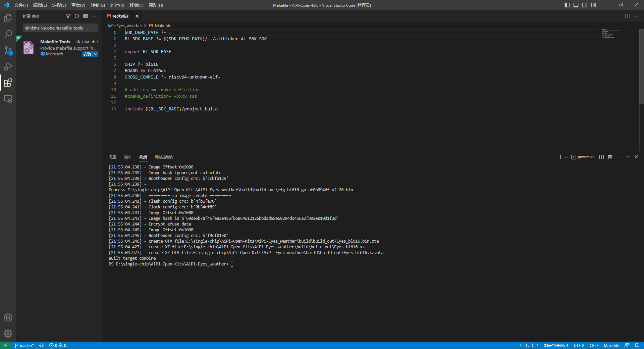
Task: Customize layout icon in title bar
Action: [594, 5]
